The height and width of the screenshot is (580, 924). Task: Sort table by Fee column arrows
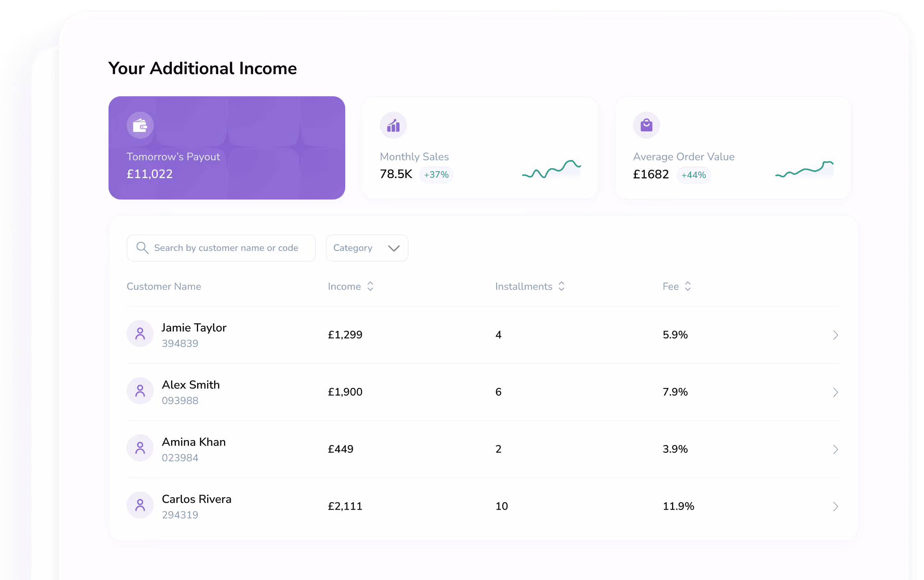[x=688, y=286]
